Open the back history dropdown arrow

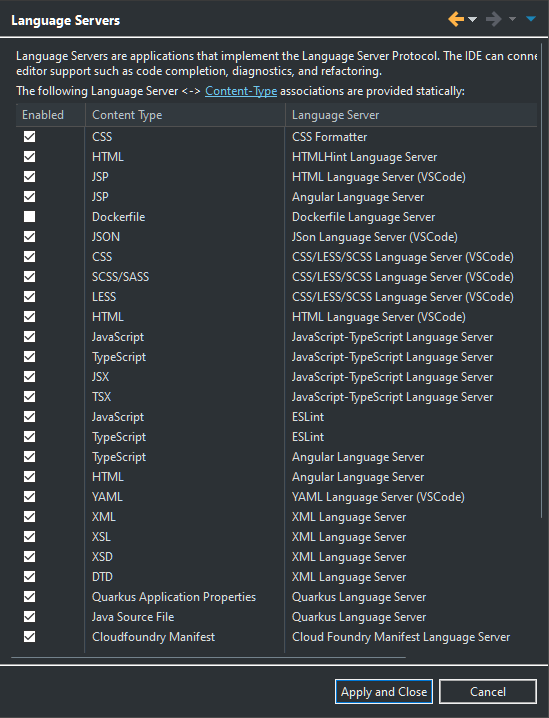click(x=473, y=19)
